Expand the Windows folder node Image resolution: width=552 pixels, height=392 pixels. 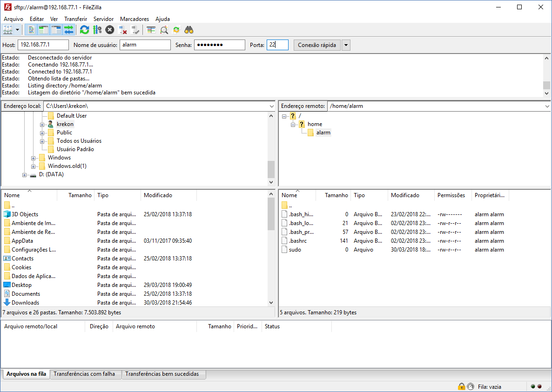click(x=33, y=158)
